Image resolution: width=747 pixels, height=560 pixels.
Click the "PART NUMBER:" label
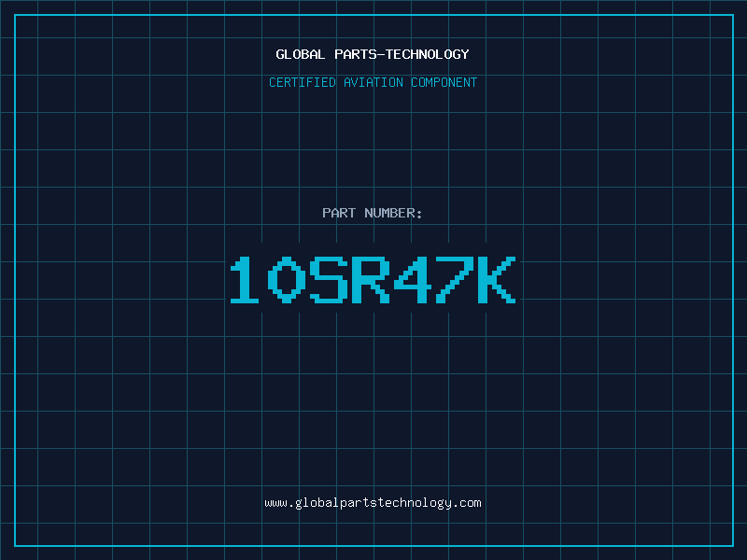(373, 213)
